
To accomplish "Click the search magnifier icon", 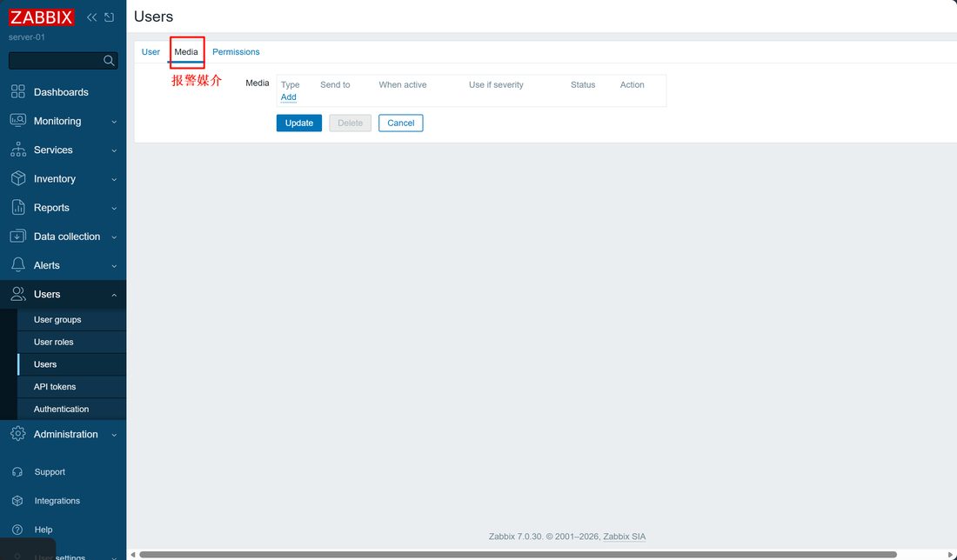I will click(109, 60).
